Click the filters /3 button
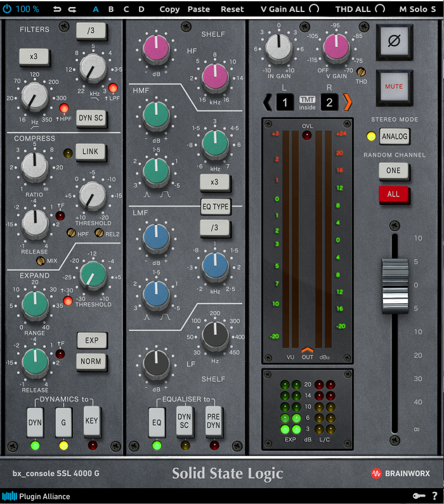Viewport: 444px width, 504px height. pos(91,30)
